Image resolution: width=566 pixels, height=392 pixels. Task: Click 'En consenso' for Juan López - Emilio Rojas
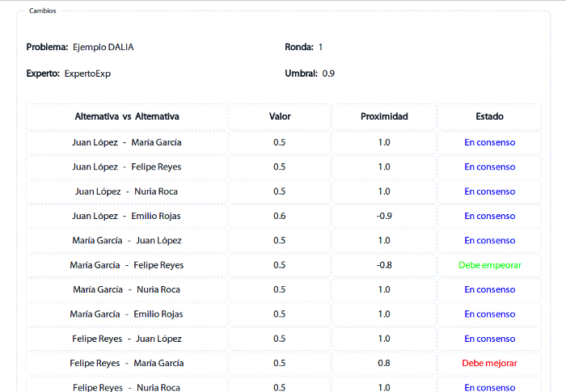coord(489,216)
